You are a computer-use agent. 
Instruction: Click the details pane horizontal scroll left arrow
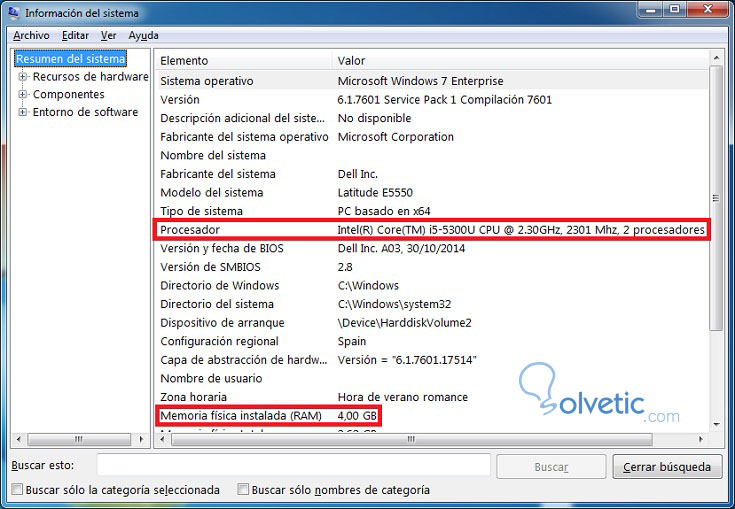click(x=162, y=440)
